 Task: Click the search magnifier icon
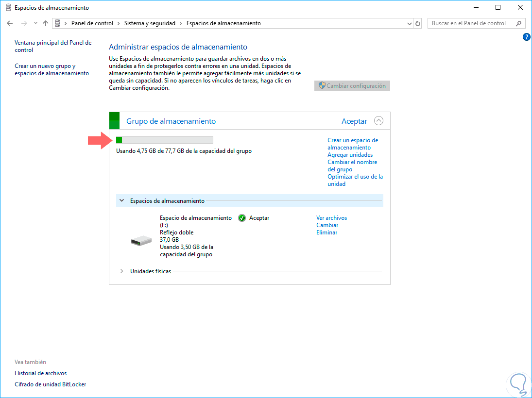(x=518, y=23)
